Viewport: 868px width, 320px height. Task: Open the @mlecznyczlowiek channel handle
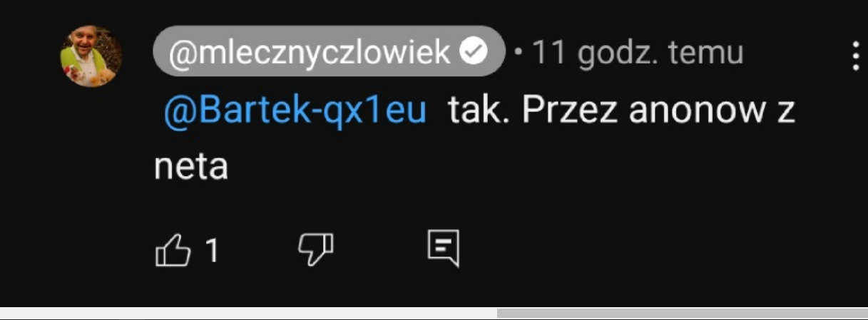[310, 53]
